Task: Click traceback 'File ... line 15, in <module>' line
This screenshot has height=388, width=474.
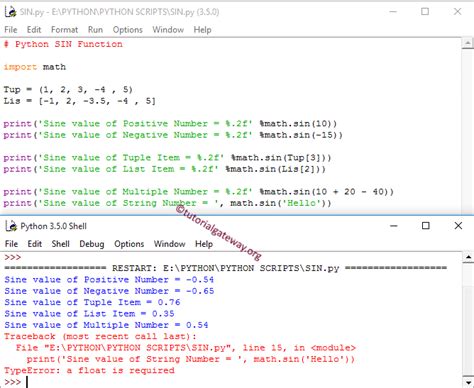Action: 186,348
